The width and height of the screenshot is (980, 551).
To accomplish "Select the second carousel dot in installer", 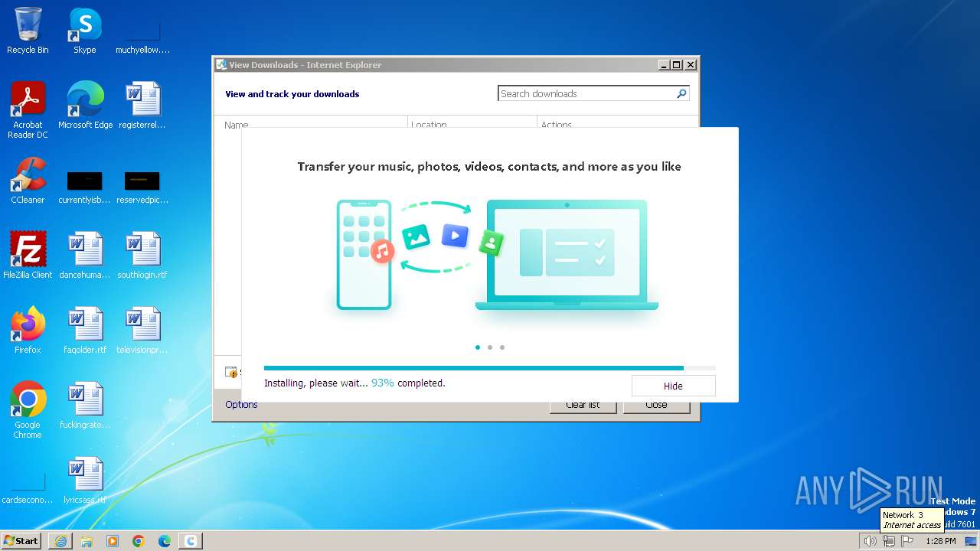I will pyautogui.click(x=490, y=347).
